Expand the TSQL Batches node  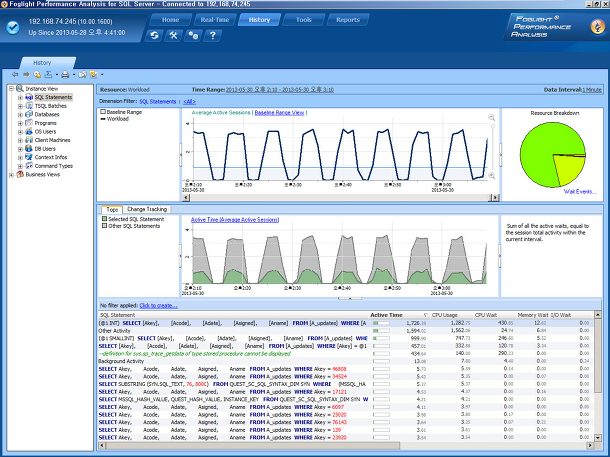[20, 106]
